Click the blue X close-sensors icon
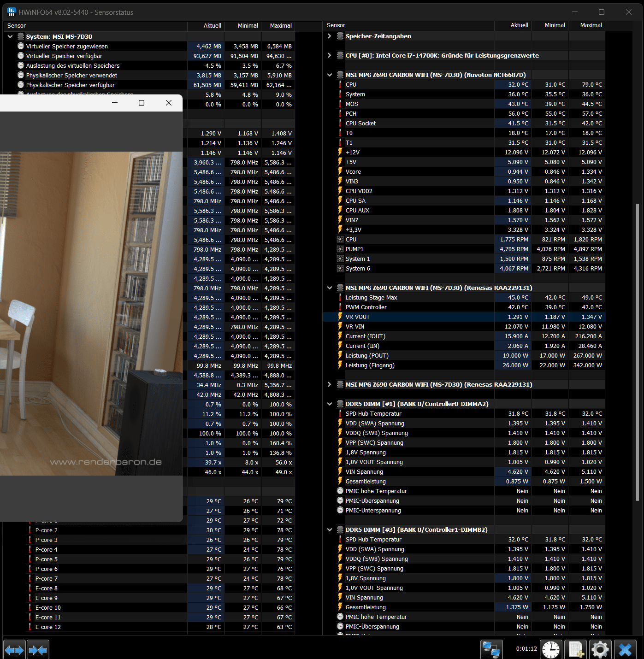 pyautogui.click(x=625, y=650)
